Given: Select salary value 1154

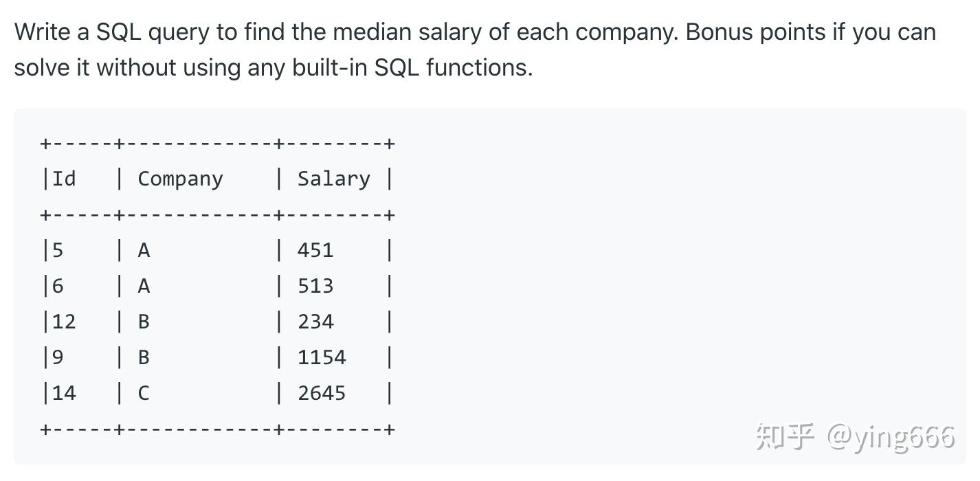Looking at the screenshot, I should [322, 357].
